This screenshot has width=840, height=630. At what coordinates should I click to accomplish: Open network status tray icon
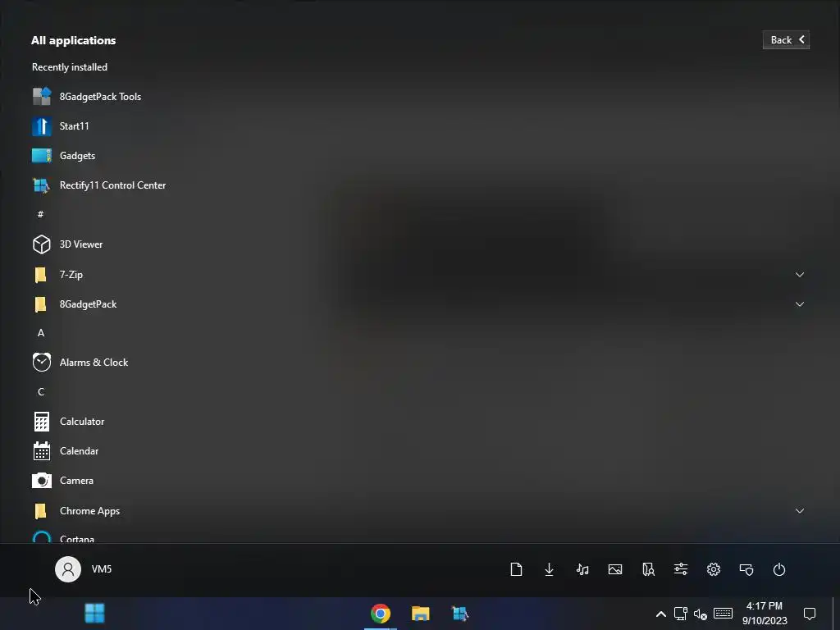pos(680,614)
